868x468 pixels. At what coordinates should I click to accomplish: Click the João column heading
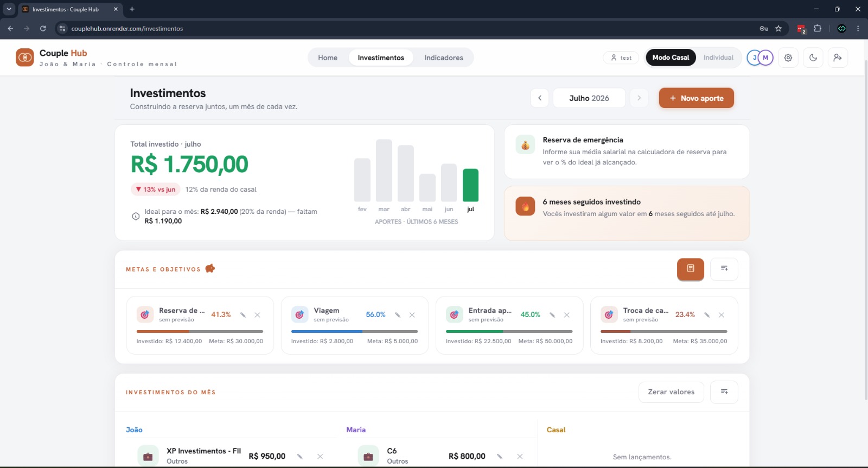point(134,430)
